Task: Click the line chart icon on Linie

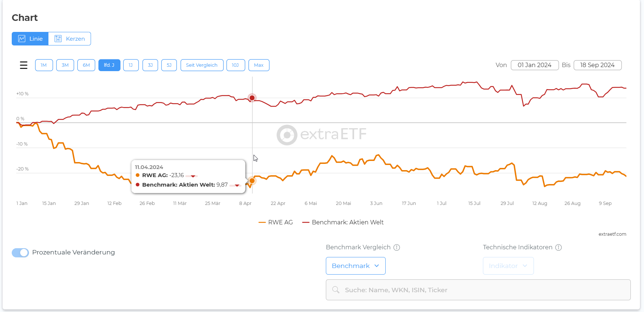Action: [x=22, y=39]
